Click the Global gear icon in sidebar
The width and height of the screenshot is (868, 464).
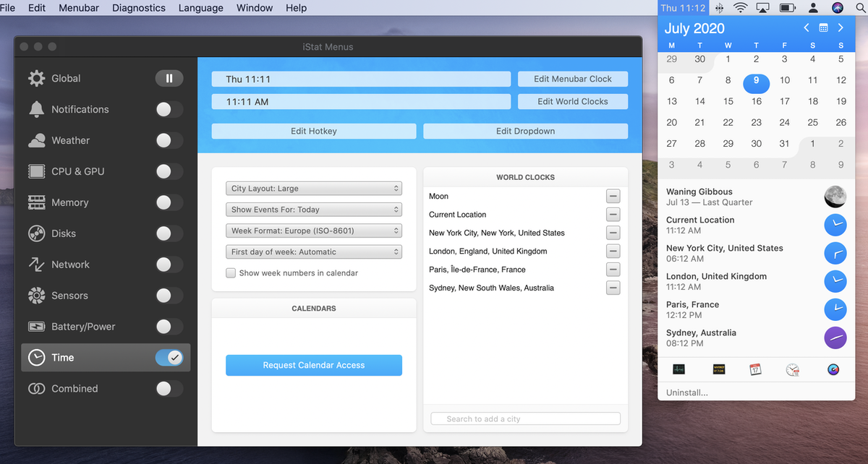pos(36,78)
